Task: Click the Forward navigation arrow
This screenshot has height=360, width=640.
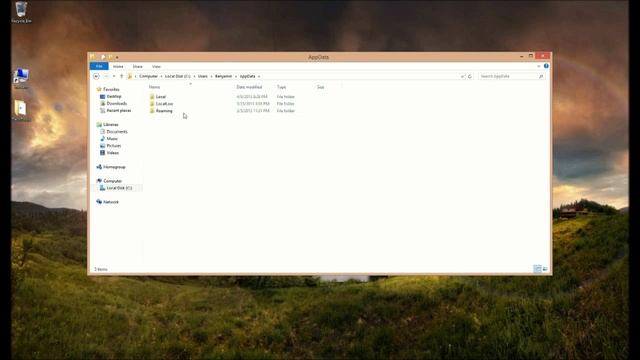Action: 106,76
